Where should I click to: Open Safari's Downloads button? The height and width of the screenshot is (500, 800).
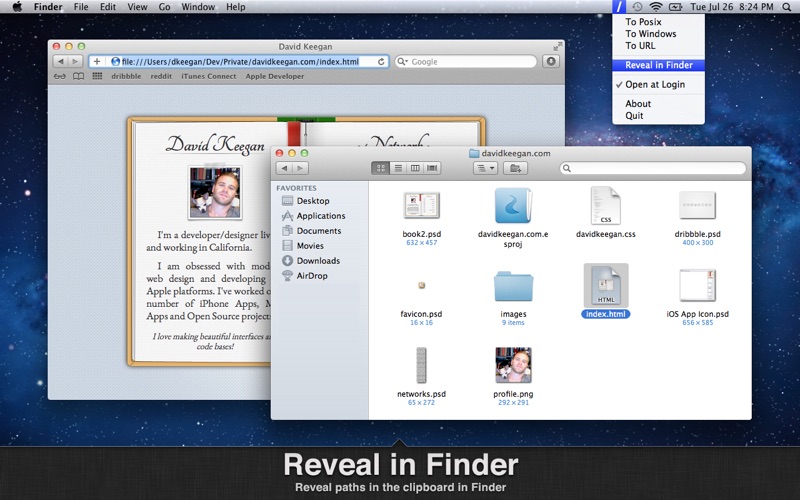click(550, 62)
